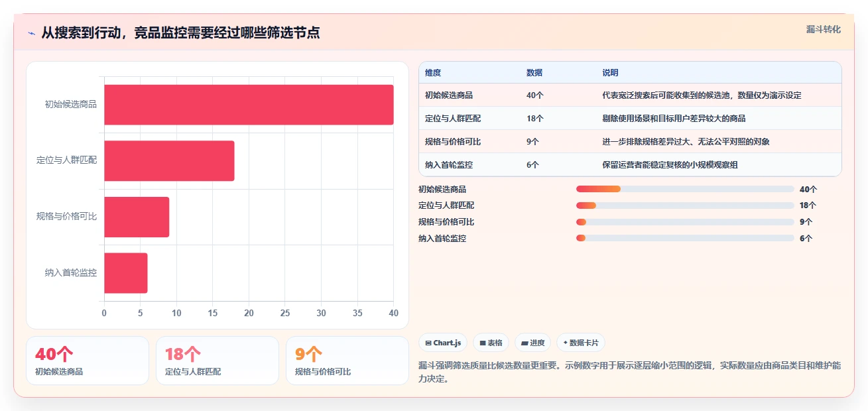Click the progress bar for 定位与人群匹配

[x=685, y=206]
